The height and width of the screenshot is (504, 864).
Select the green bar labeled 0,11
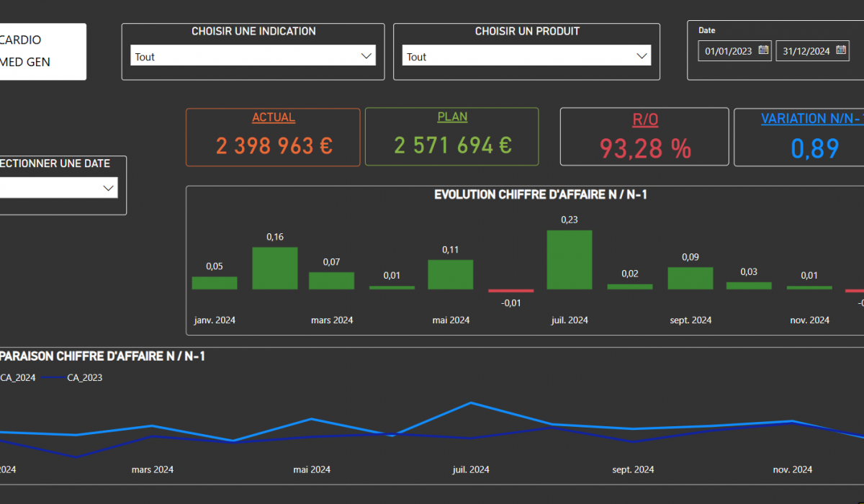(450, 274)
